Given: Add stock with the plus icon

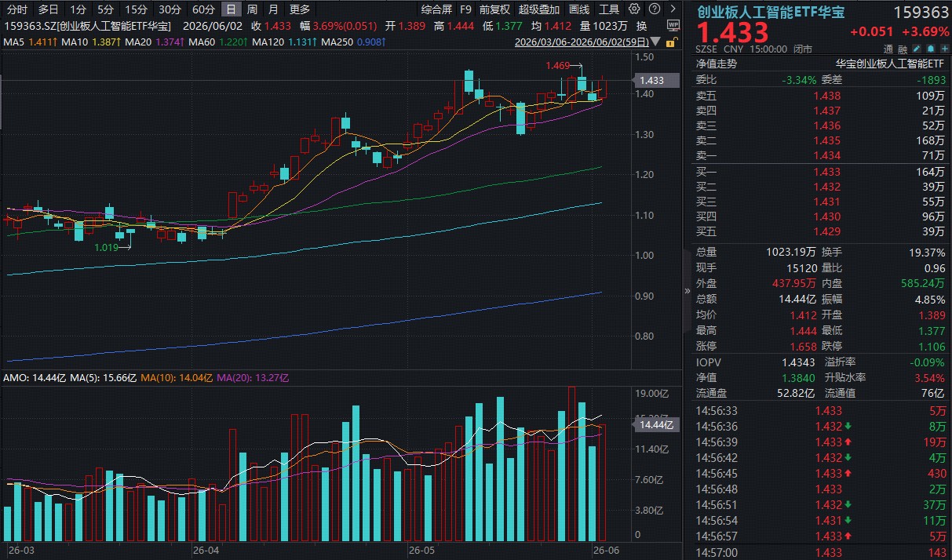Looking at the screenshot, I should [944, 49].
